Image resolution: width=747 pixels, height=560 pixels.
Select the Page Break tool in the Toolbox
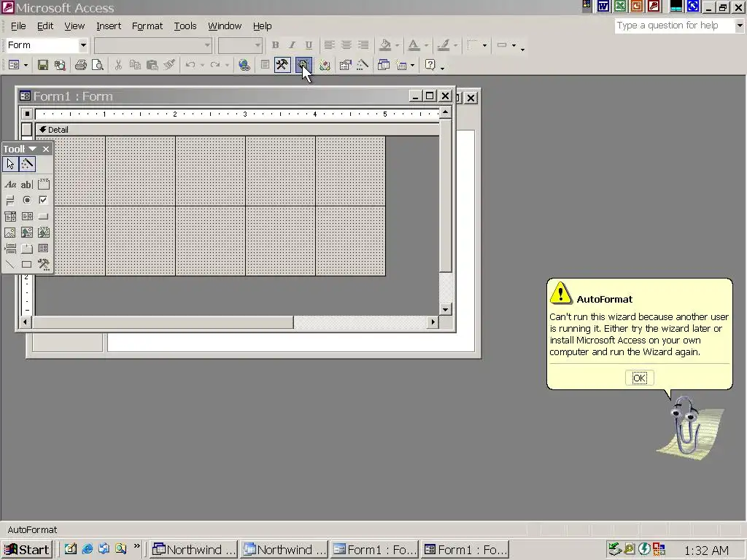[x=10, y=249]
